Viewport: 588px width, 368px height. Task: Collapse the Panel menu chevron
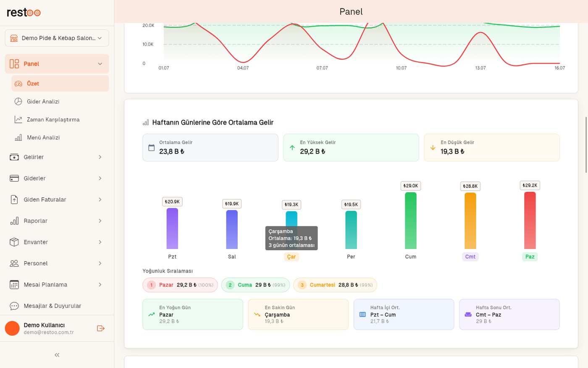tap(100, 64)
